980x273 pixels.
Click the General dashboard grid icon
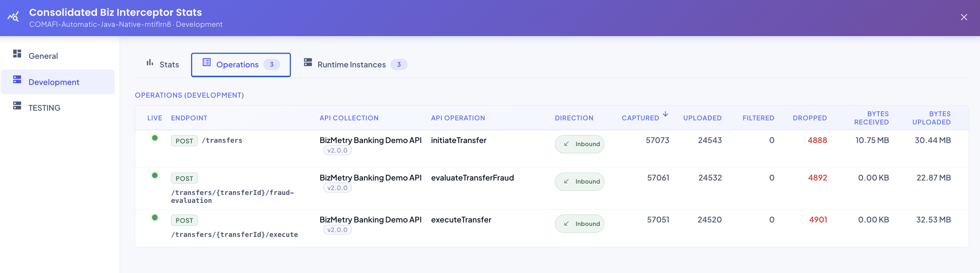(17, 54)
